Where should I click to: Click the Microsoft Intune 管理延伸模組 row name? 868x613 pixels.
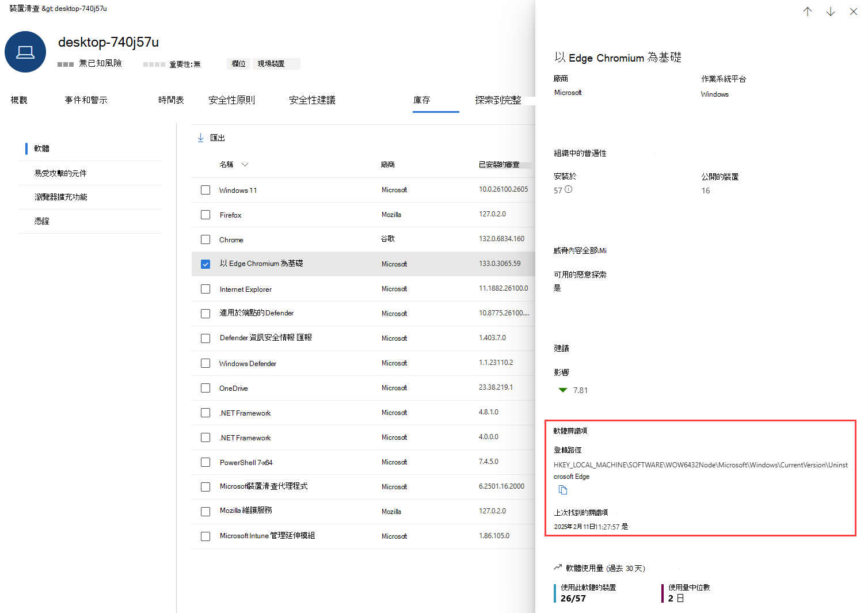[267, 536]
